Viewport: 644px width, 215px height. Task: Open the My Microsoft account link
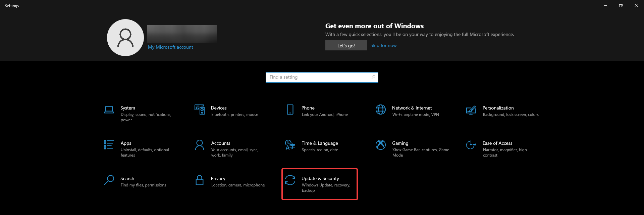(170, 47)
